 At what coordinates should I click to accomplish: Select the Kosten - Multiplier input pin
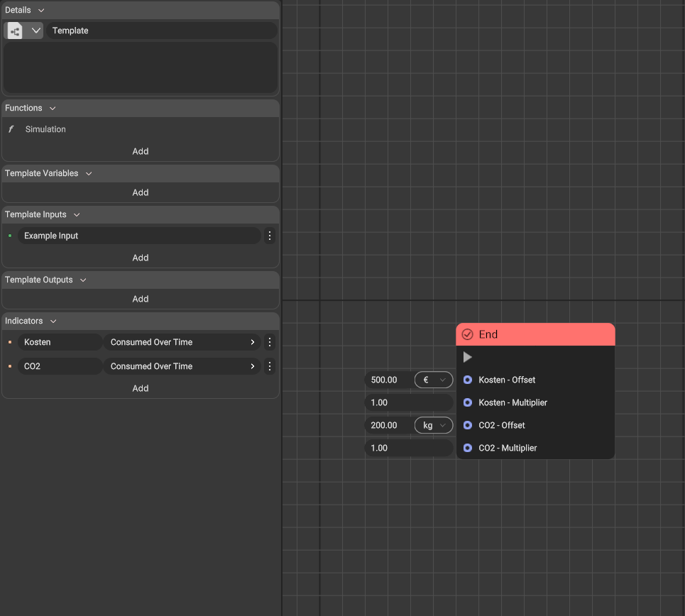pyautogui.click(x=467, y=402)
